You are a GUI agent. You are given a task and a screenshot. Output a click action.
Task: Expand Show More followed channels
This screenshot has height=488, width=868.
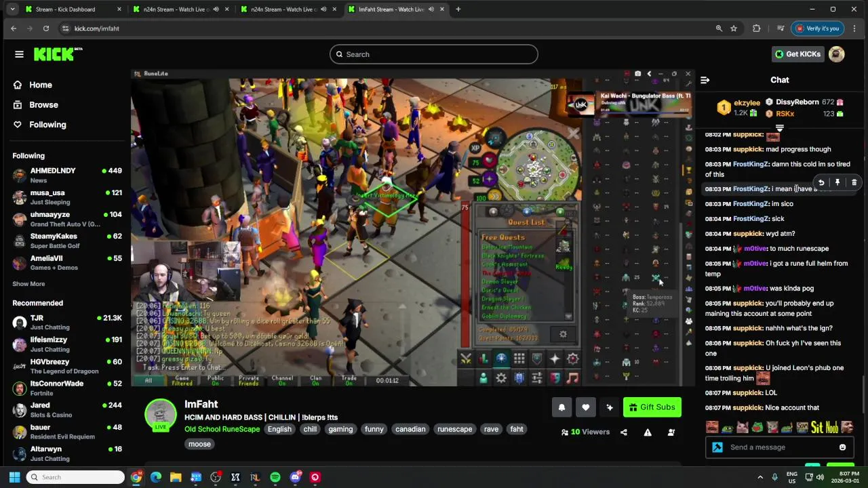[x=28, y=284]
